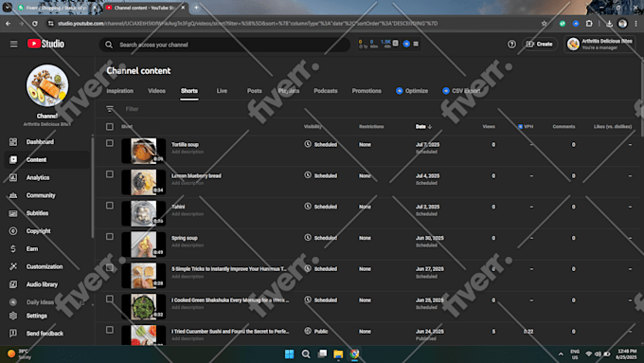Viewport: 644px width, 363px height.
Task: Check the Spring soup row checkbox
Action: [x=110, y=236]
